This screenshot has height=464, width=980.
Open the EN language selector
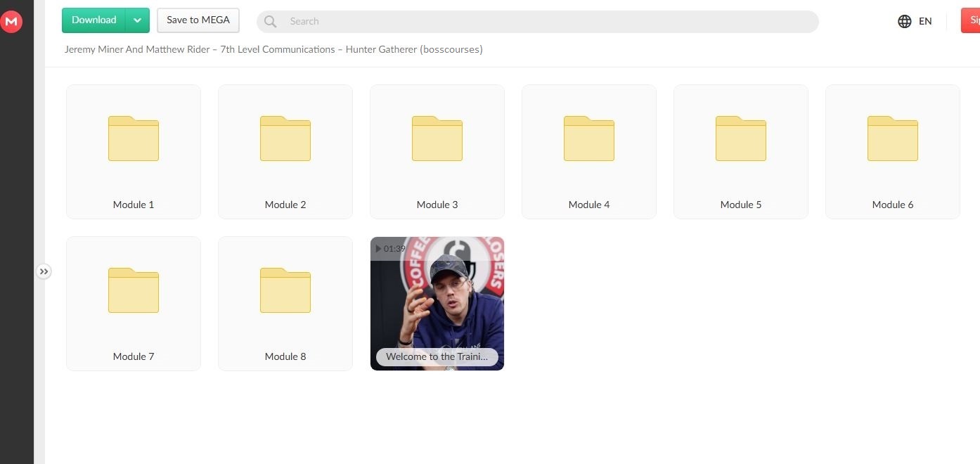click(x=925, y=21)
